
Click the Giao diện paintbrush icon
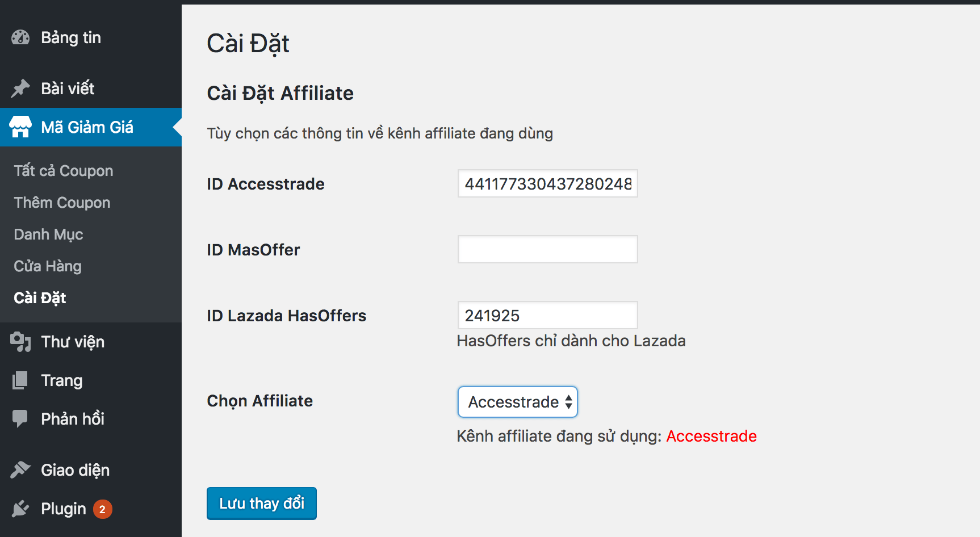click(20, 470)
